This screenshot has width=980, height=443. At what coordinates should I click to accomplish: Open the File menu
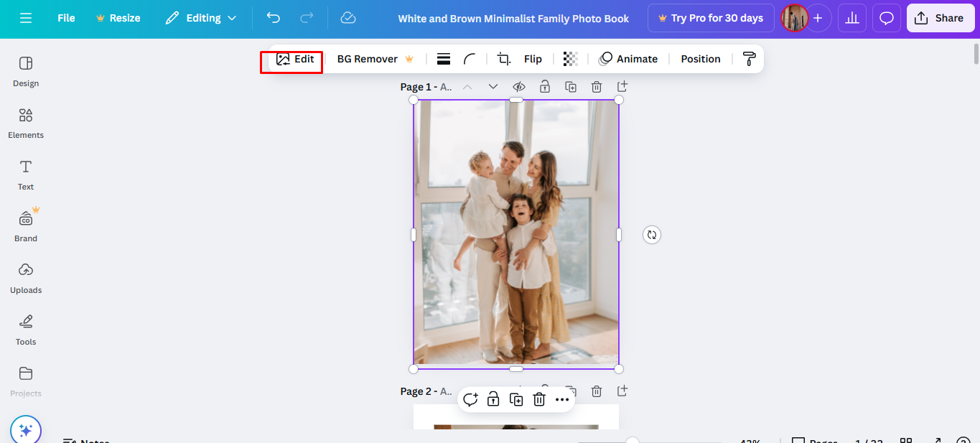click(x=65, y=18)
